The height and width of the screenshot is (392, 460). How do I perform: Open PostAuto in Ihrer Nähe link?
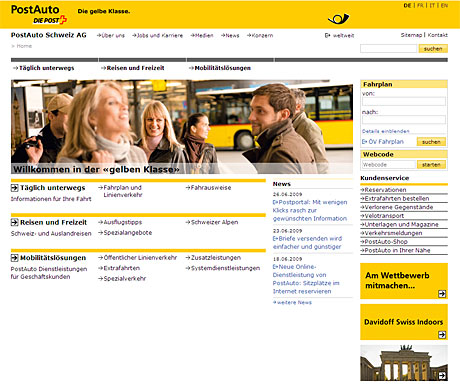click(395, 251)
